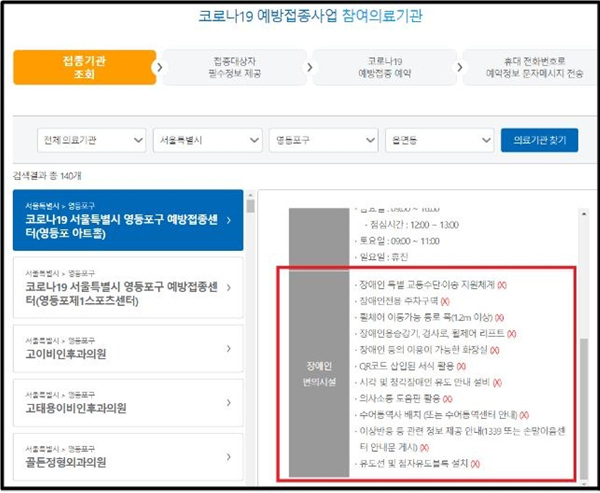Click chevron arrow beside 고이비인후과의원
Image resolution: width=600 pixels, height=493 pixels.
(228, 348)
